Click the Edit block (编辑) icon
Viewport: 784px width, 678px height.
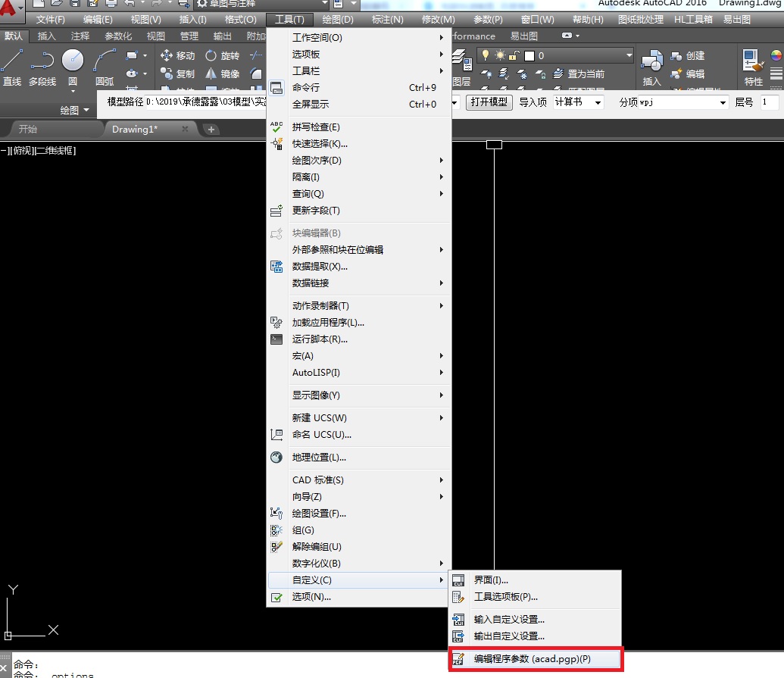[x=688, y=73]
